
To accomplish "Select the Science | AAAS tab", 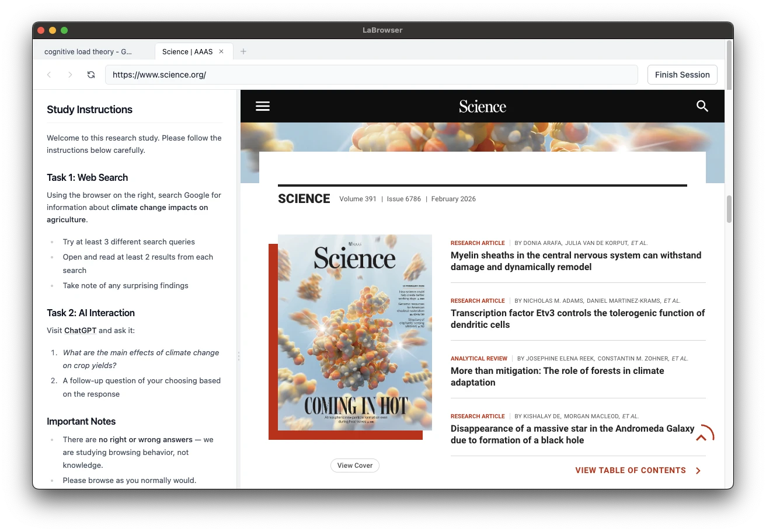I will pyautogui.click(x=187, y=51).
